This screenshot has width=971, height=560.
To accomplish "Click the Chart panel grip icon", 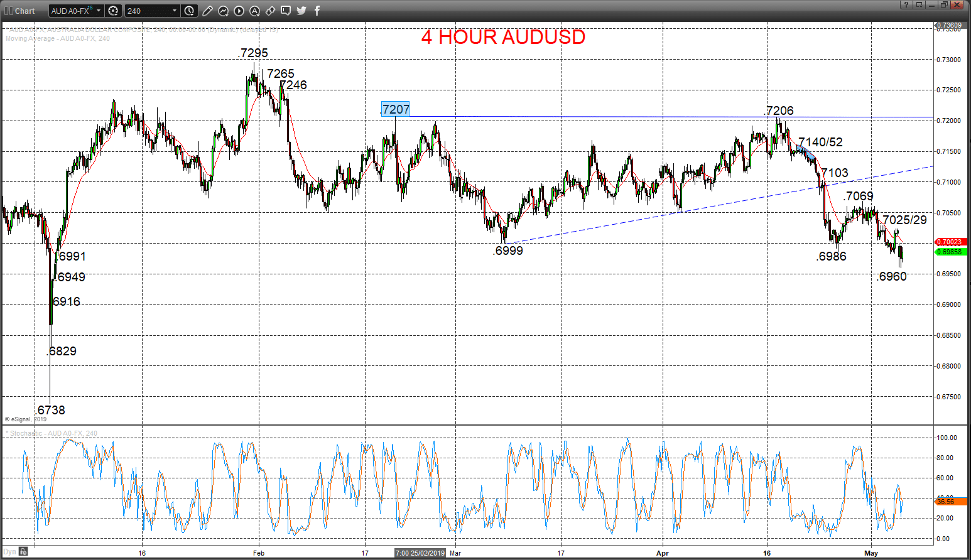I will (9, 11).
